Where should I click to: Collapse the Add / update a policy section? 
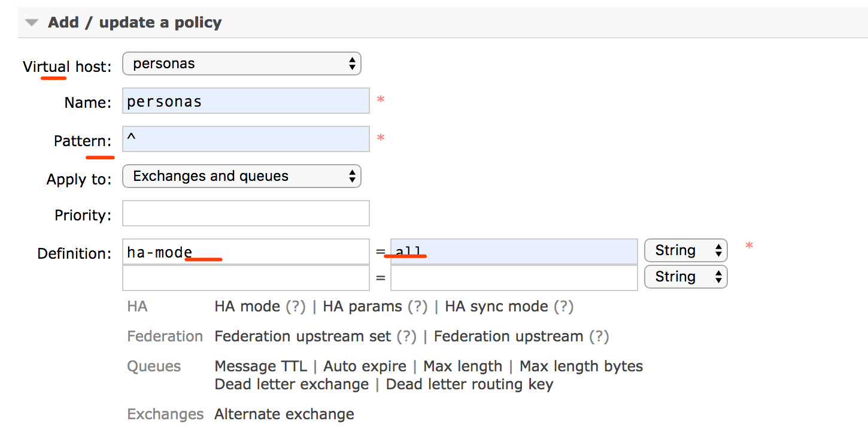tap(32, 23)
